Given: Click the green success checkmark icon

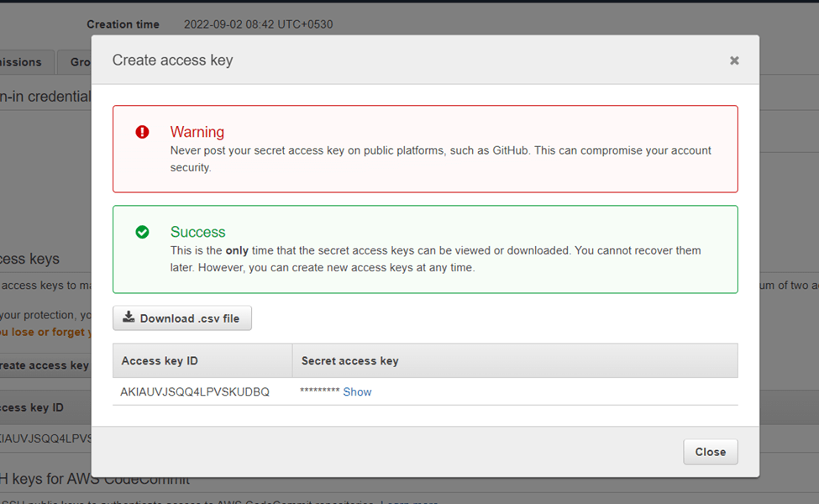Looking at the screenshot, I should click(142, 232).
